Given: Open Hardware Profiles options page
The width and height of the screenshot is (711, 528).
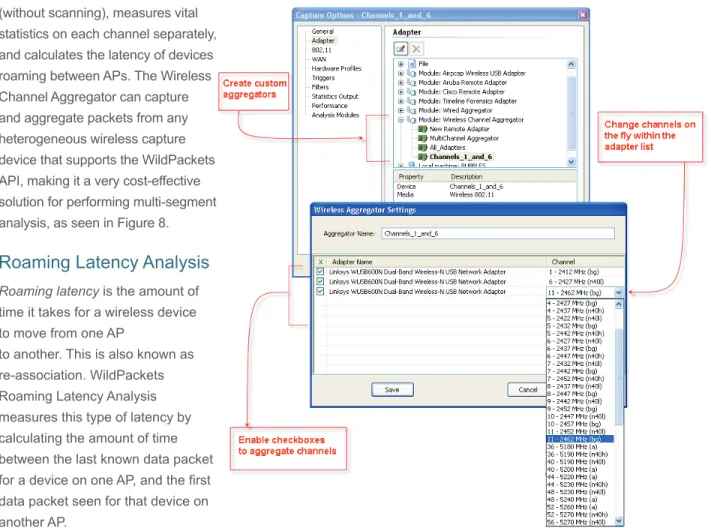Looking at the screenshot, I should (336, 68).
